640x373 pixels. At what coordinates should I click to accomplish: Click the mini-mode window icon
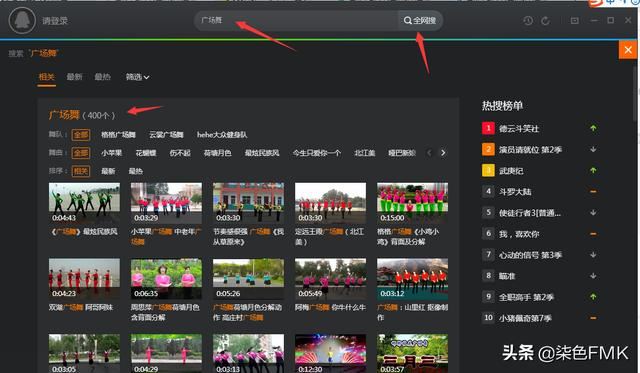click(575, 20)
